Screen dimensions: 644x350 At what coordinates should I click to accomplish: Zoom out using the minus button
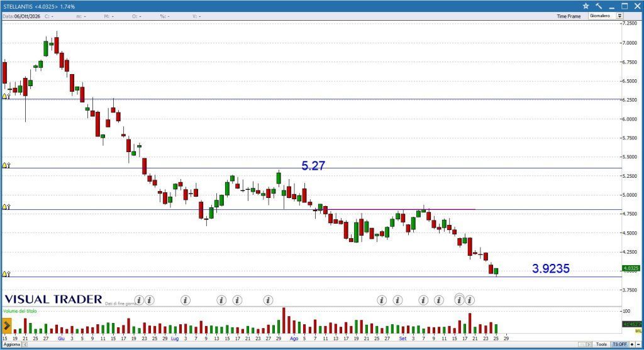pos(638,344)
